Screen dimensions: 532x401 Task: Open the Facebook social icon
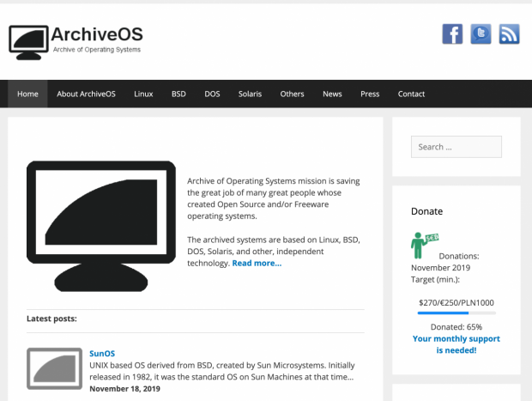452,34
